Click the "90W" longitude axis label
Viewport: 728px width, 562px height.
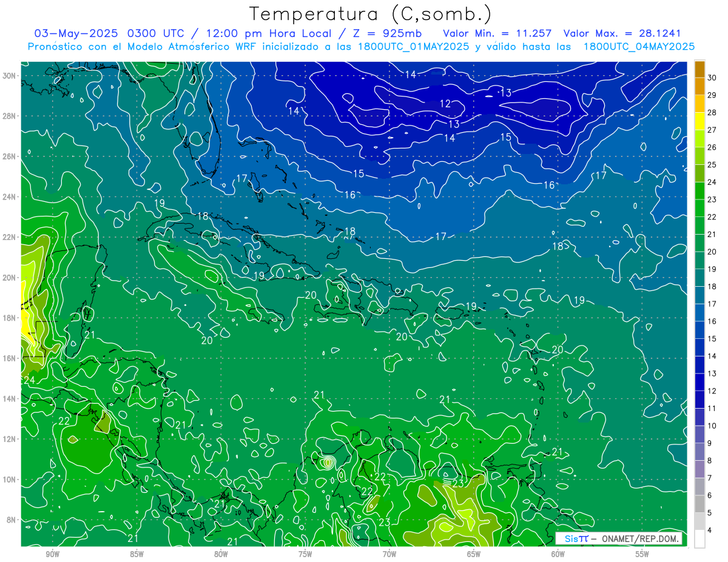click(52, 554)
